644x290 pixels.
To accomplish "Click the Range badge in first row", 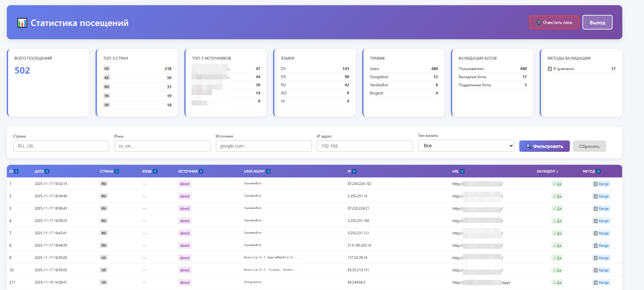I will 601,184.
